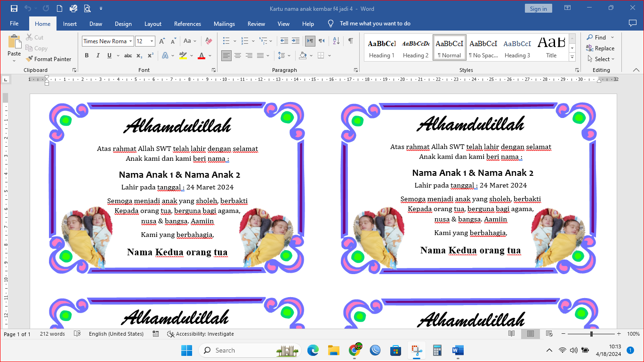The width and height of the screenshot is (644, 362).
Task: Switch to Web Layout view in status bar
Action: point(549,334)
